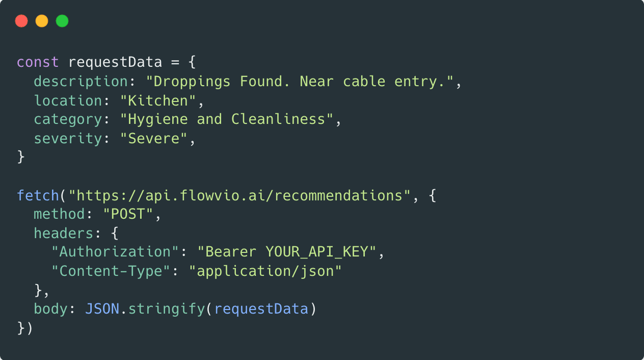Click the red close window dot
The width and height of the screenshot is (644, 360).
click(21, 21)
